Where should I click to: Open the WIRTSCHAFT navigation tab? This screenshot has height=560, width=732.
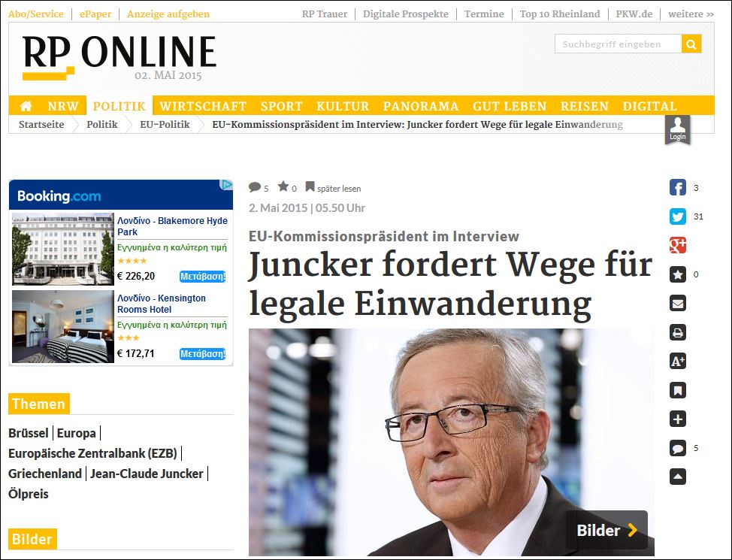[x=203, y=106]
